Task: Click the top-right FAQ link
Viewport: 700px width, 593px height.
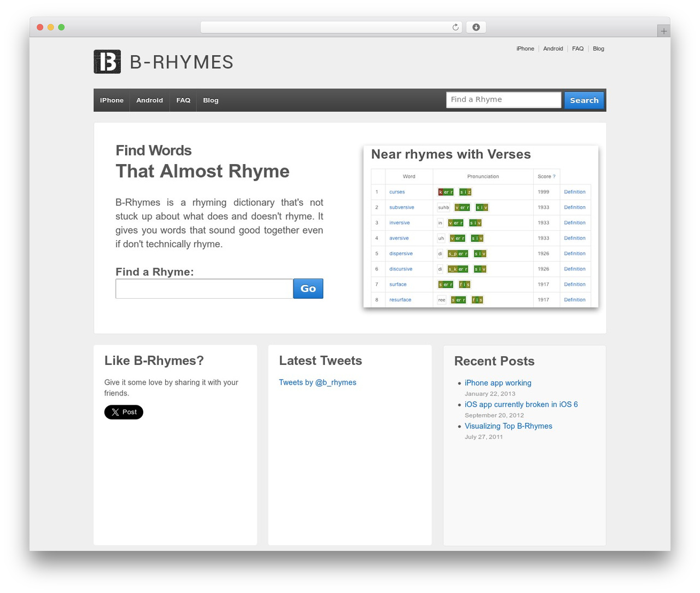Action: (577, 49)
